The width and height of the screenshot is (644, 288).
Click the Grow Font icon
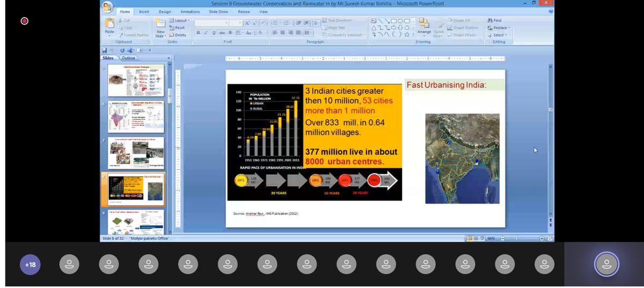[246, 23]
